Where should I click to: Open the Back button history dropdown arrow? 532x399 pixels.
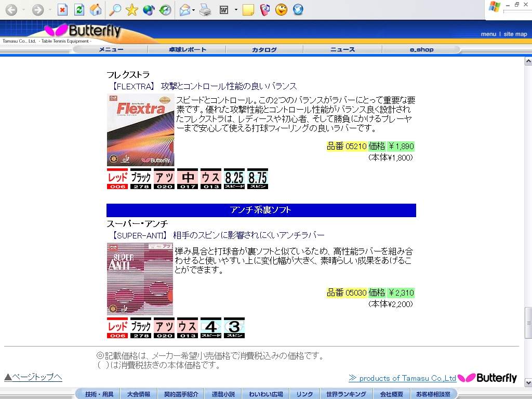(x=23, y=9)
